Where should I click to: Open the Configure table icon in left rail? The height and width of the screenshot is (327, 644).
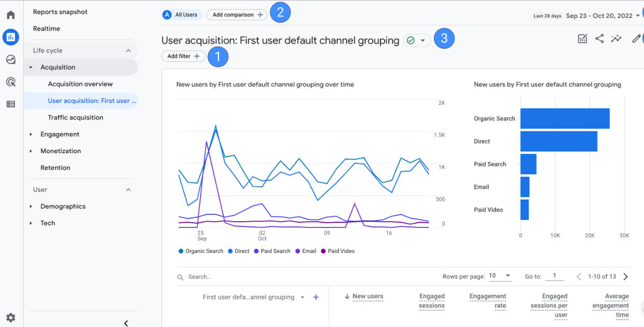(11, 104)
